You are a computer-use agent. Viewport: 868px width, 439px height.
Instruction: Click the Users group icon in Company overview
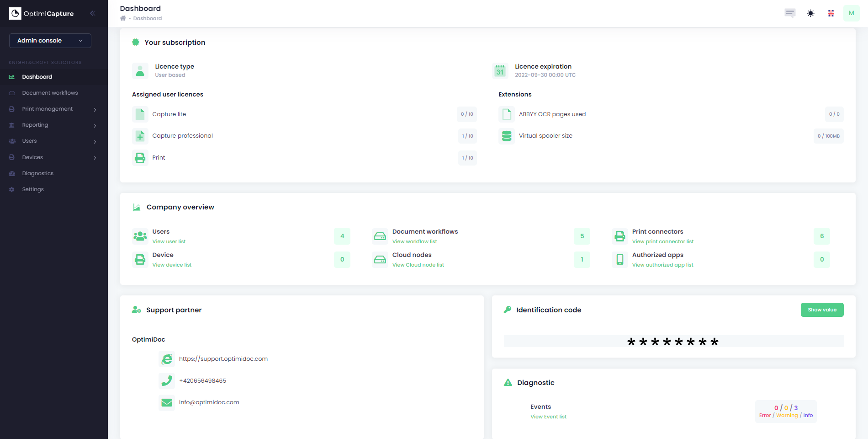pyautogui.click(x=140, y=236)
